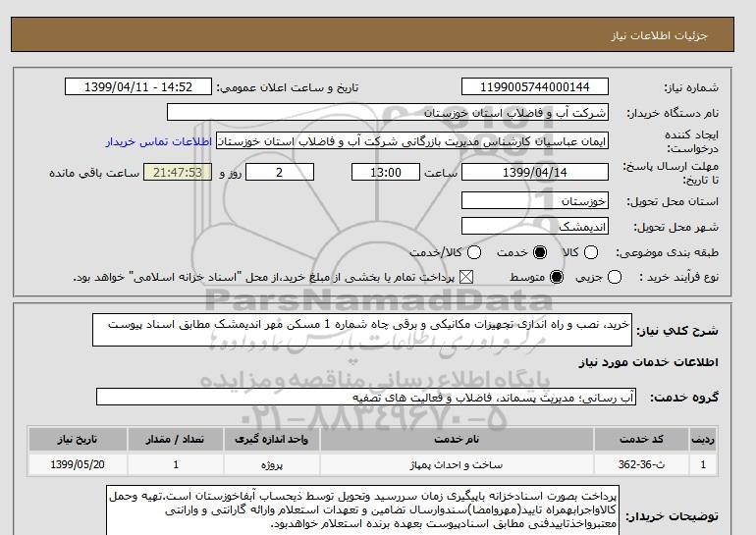Click the ردیف column header

(x=703, y=439)
